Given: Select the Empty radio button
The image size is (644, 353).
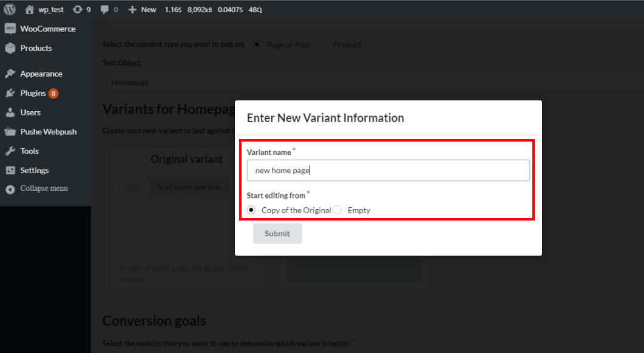Looking at the screenshot, I should 337,210.
